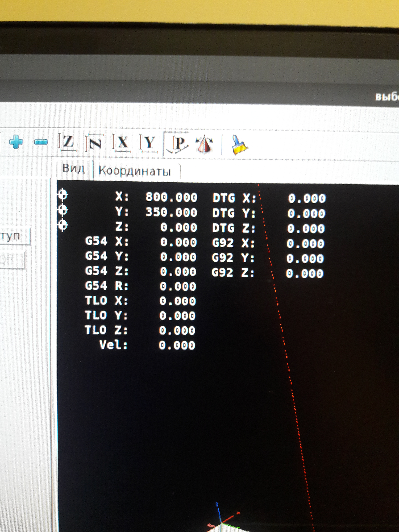
Task: Click the homed symbol beside X axis
Action: [63, 195]
